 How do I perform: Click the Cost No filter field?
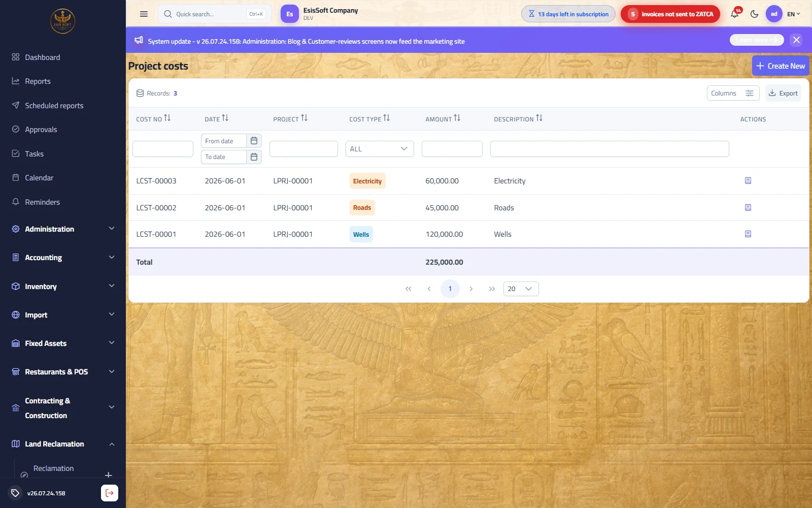point(163,149)
